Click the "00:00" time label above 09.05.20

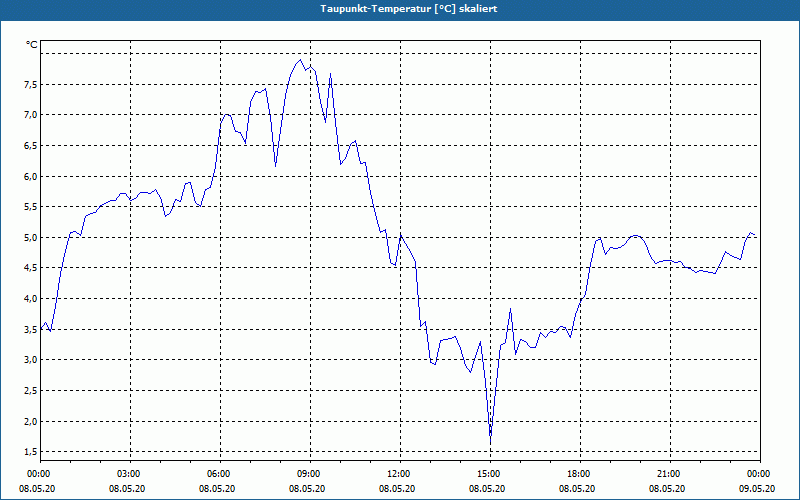pos(758,474)
